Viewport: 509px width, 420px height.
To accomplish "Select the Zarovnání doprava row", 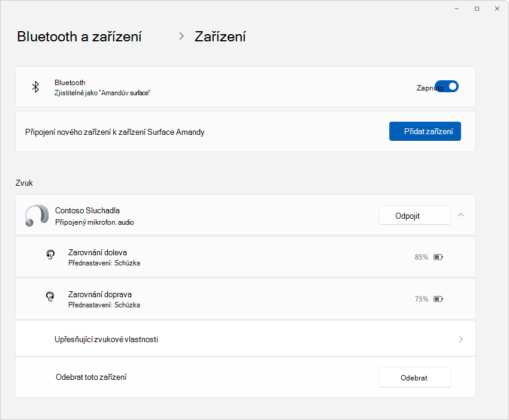I will 246,299.
